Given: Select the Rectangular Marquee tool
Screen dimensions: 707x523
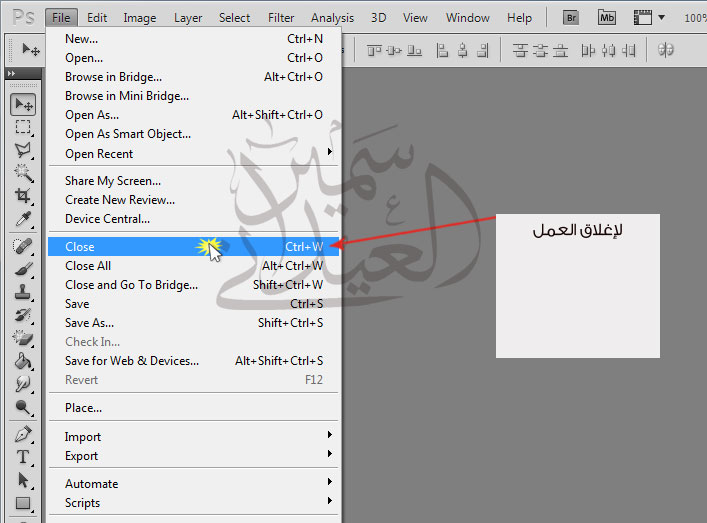Looking at the screenshot, I should tap(23, 128).
